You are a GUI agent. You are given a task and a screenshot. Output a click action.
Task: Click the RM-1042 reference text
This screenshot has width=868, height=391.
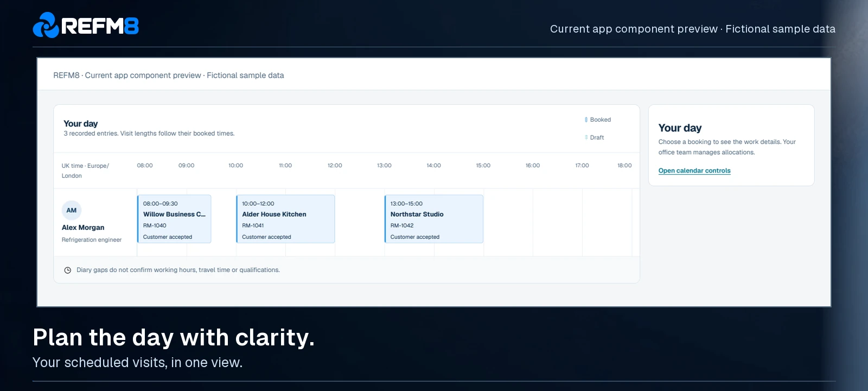(x=402, y=225)
